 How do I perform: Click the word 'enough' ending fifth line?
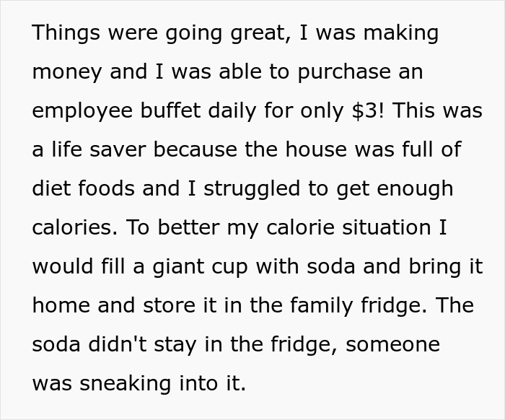(x=415, y=189)
